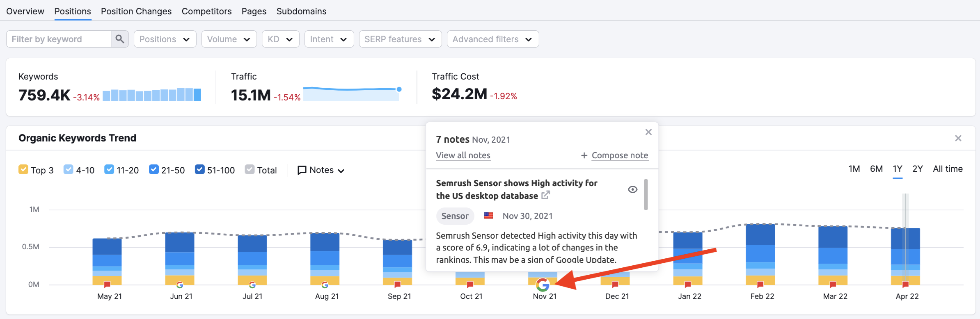Image resolution: width=980 pixels, height=319 pixels.
Task: Click the red note flag under Feb 22
Action: 760,285
